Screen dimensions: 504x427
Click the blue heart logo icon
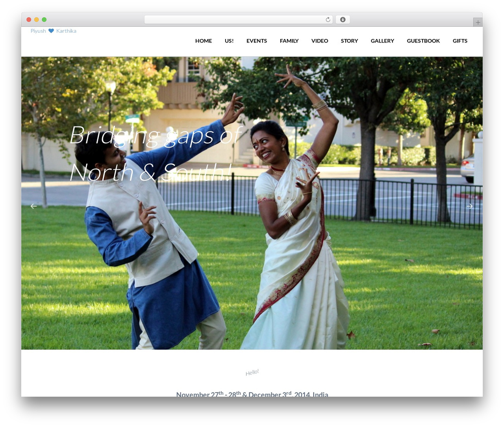tap(51, 31)
